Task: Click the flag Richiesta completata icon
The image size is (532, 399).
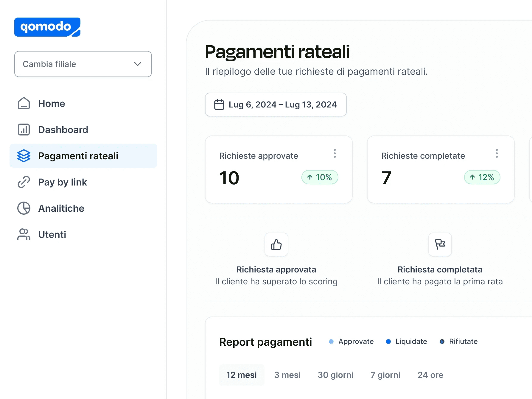Action: click(440, 244)
